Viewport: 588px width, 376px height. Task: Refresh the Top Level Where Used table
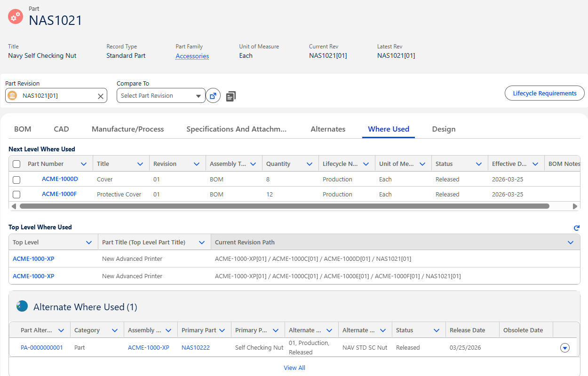(x=576, y=228)
